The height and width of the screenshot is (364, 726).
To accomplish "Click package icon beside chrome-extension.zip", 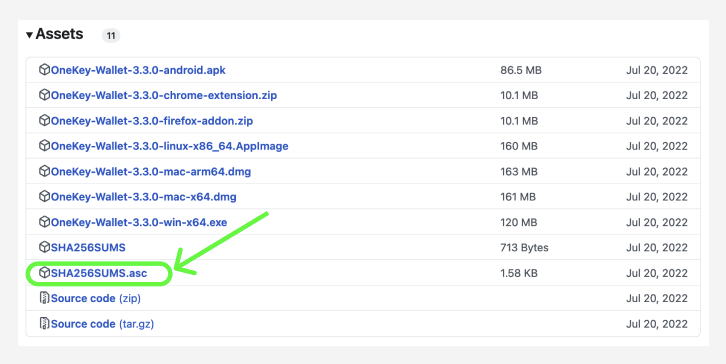I will pos(44,95).
